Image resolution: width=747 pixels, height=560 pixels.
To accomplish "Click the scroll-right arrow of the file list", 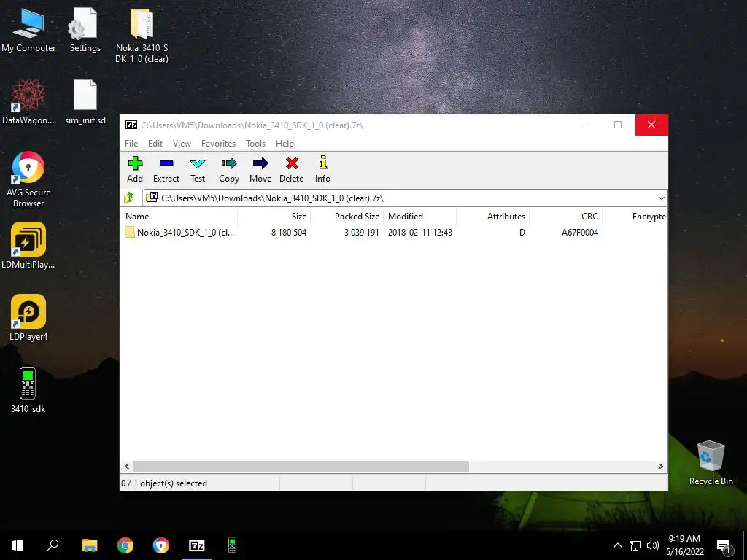I will tap(660, 466).
